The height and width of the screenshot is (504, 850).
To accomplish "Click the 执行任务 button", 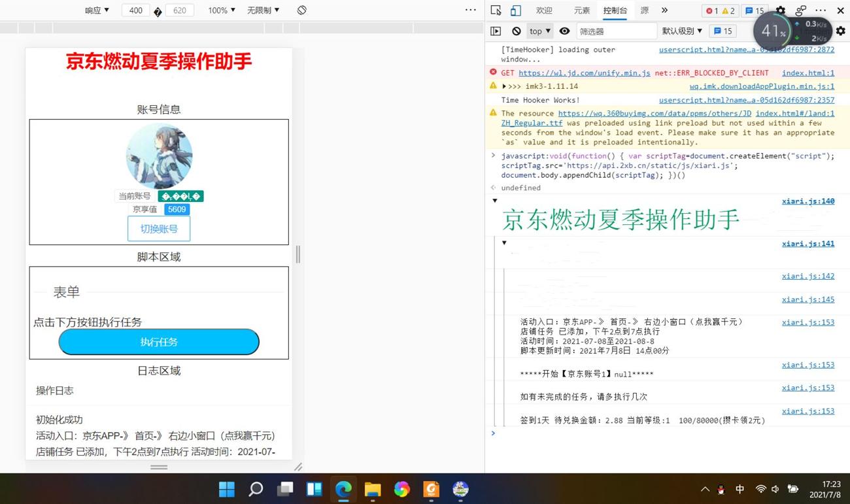I will click(x=158, y=341).
